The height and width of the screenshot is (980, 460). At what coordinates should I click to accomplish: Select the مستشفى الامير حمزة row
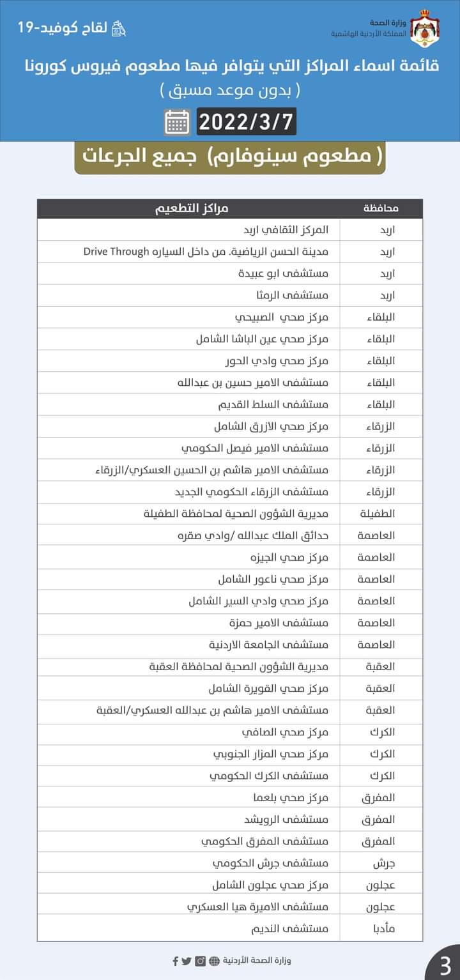click(279, 622)
